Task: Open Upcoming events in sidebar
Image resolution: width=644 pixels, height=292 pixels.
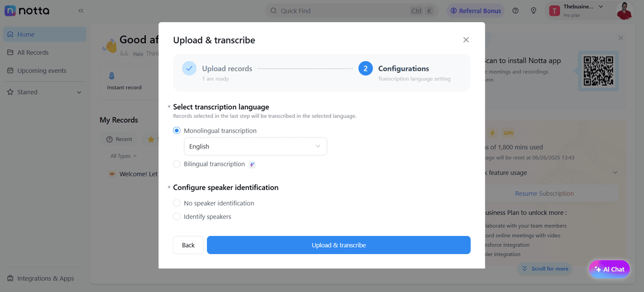Action: click(42, 71)
